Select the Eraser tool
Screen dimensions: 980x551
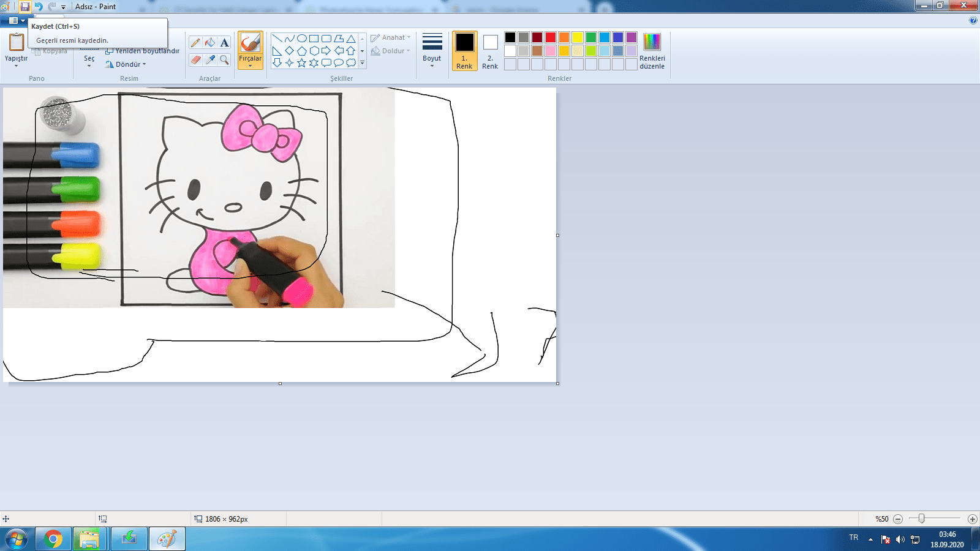195,59
